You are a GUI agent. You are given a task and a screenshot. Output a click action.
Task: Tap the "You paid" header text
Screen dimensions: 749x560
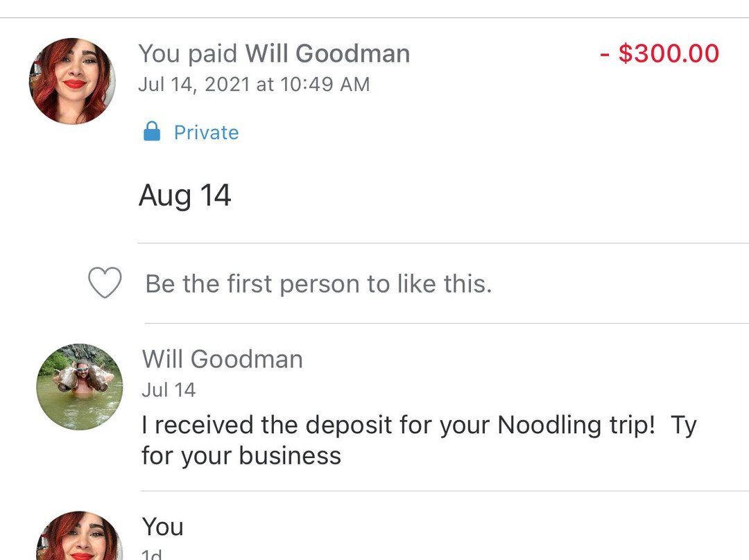point(188,53)
